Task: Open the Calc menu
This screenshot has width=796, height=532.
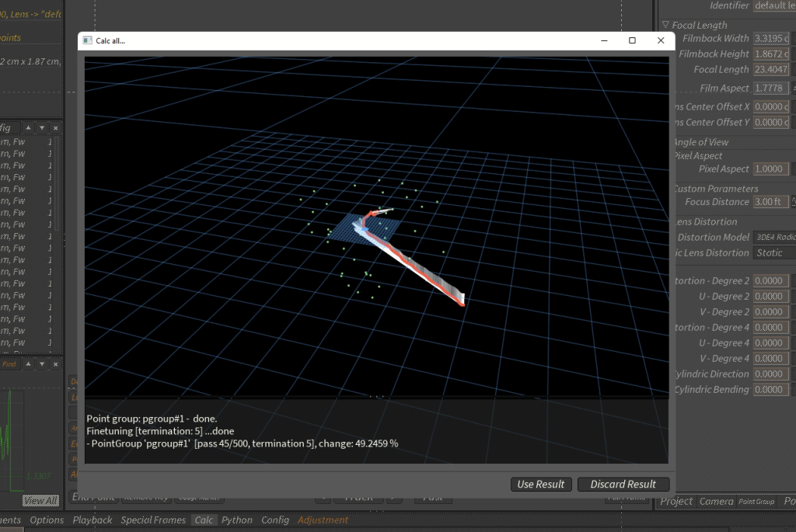Action: click(204, 520)
